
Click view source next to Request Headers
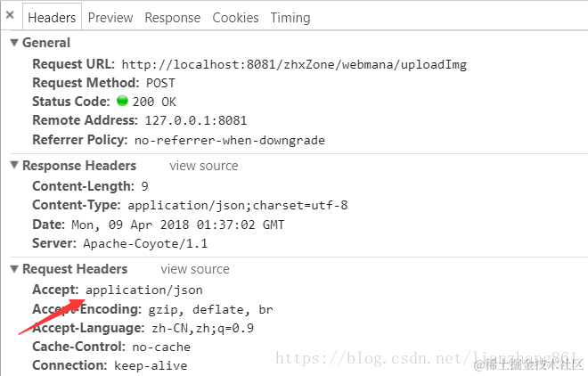(195, 269)
